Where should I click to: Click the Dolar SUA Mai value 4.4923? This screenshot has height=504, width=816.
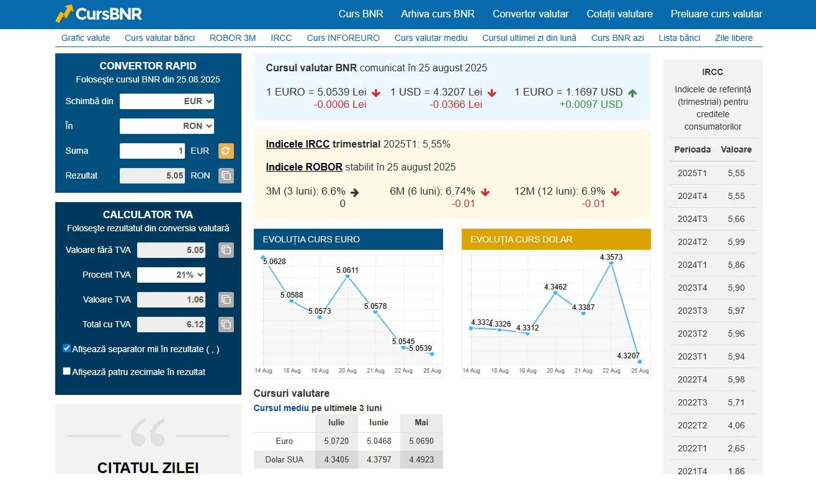[x=421, y=460]
